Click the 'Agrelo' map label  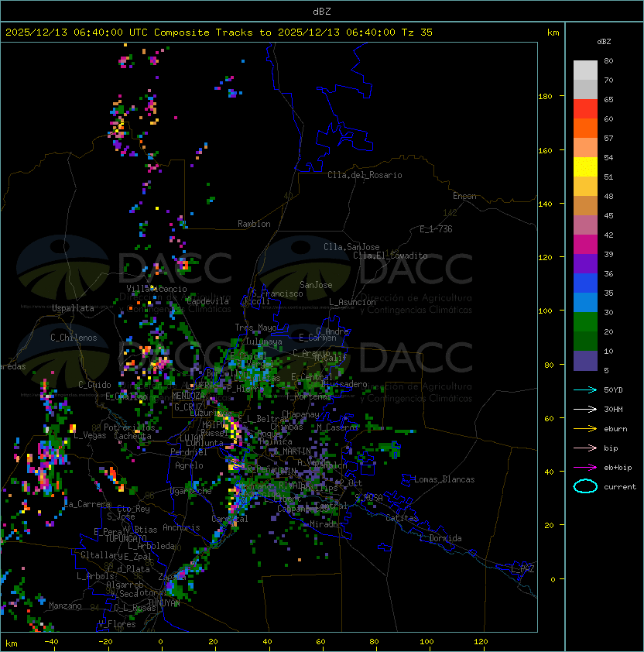coord(189,465)
